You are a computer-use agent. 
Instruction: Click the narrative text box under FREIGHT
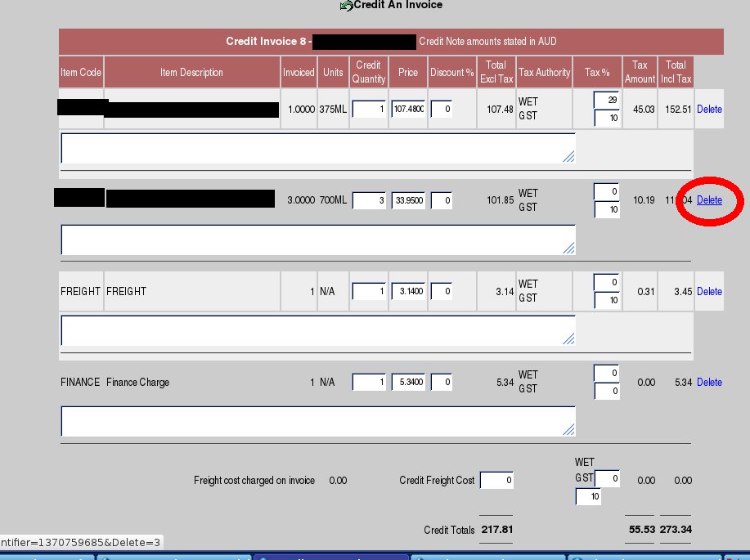pyautogui.click(x=318, y=329)
